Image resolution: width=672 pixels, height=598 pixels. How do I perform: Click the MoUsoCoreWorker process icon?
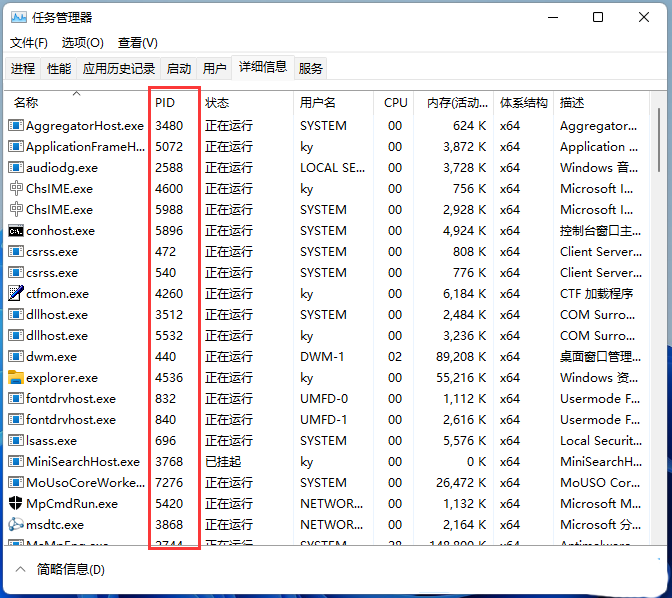click(x=16, y=483)
